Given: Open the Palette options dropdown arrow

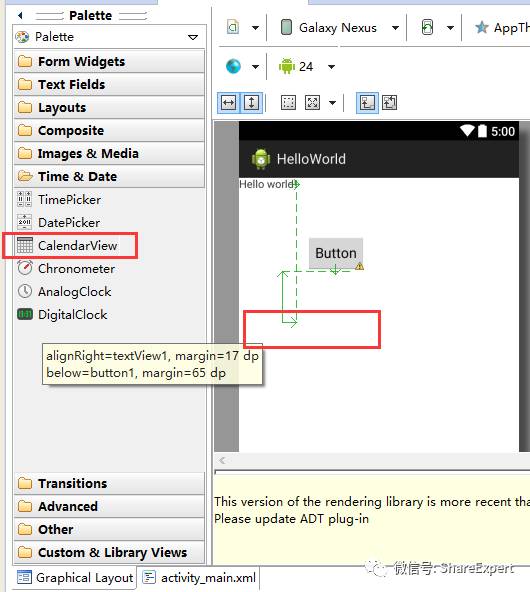Looking at the screenshot, I should coord(193,37).
